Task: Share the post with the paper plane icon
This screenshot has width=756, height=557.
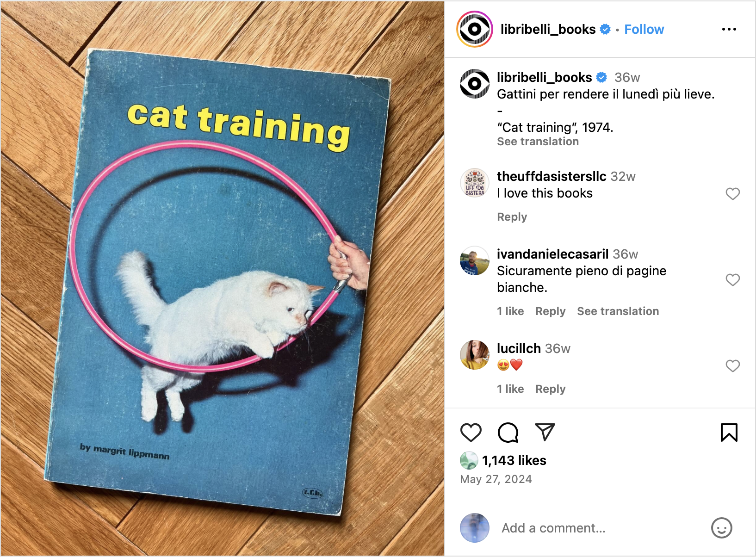Action: point(545,432)
